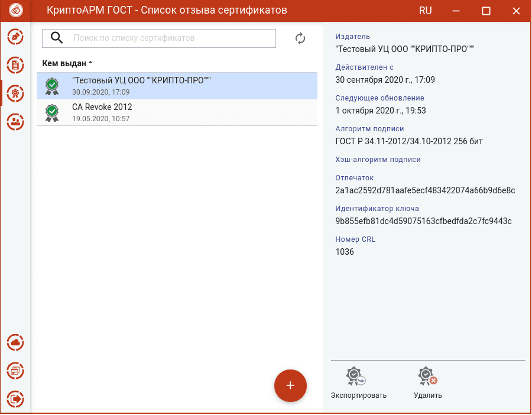Add a new CRL with plus button
This screenshot has height=415, width=532.
click(290, 386)
